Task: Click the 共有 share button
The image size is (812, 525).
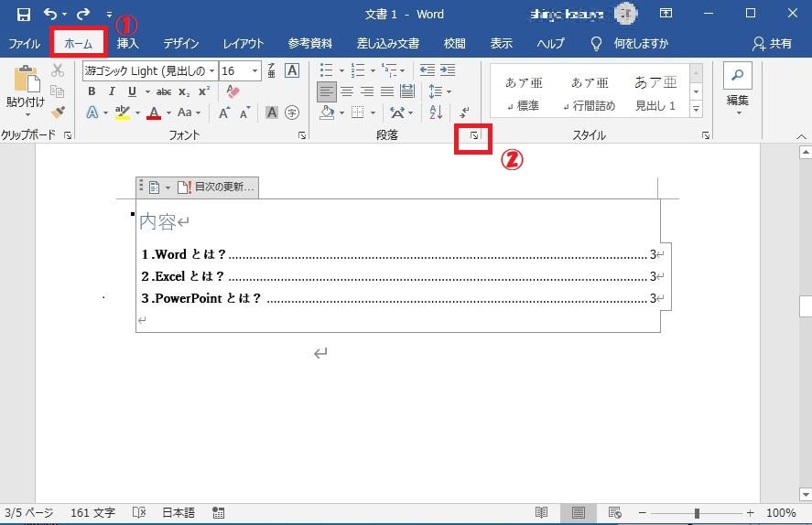Action: point(772,44)
